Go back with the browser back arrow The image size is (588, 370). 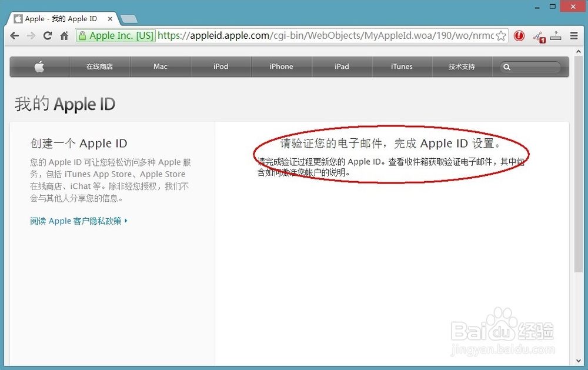click(15, 36)
